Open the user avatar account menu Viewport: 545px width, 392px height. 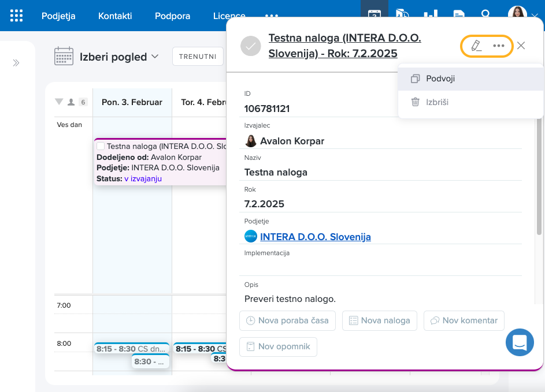coord(517,14)
